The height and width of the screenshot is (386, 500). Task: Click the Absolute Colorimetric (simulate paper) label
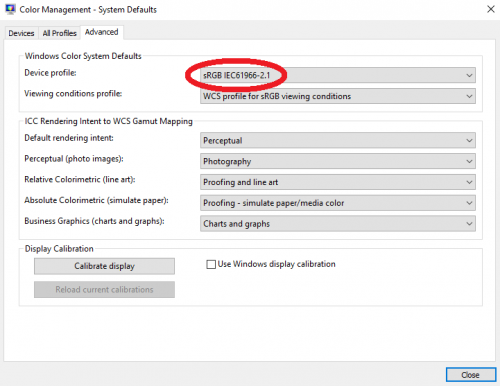tap(96, 200)
